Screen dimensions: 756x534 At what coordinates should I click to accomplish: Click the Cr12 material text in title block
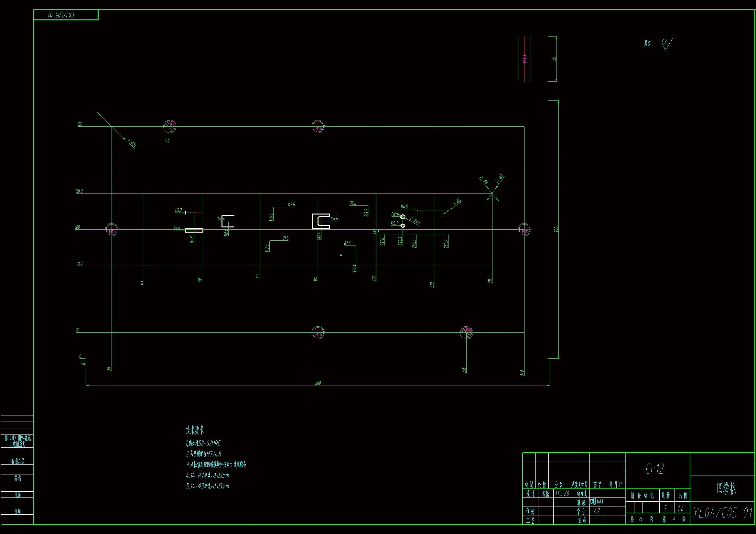coord(654,469)
